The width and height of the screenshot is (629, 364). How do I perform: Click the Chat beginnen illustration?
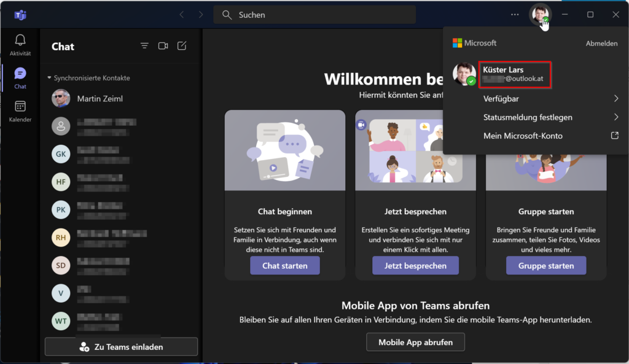click(285, 150)
